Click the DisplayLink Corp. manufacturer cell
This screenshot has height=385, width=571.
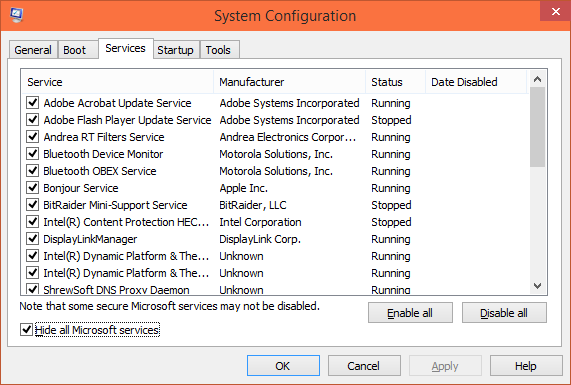[x=260, y=239]
